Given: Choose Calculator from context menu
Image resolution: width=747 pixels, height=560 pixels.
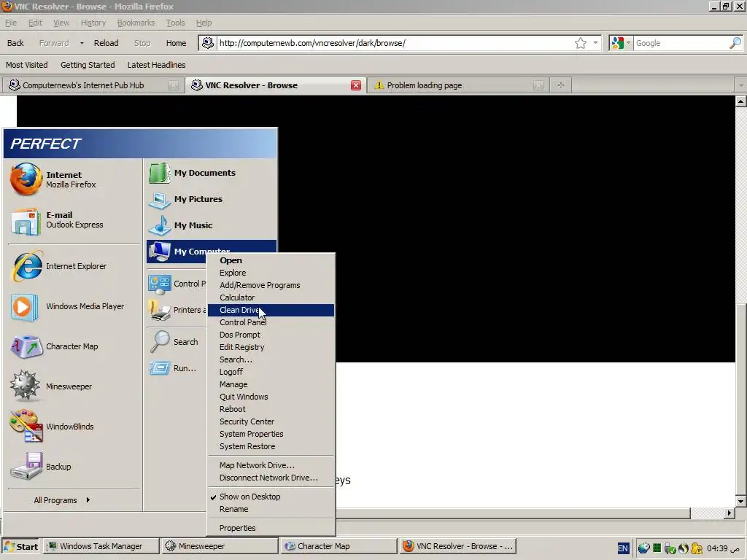Looking at the screenshot, I should click(x=271, y=297).
